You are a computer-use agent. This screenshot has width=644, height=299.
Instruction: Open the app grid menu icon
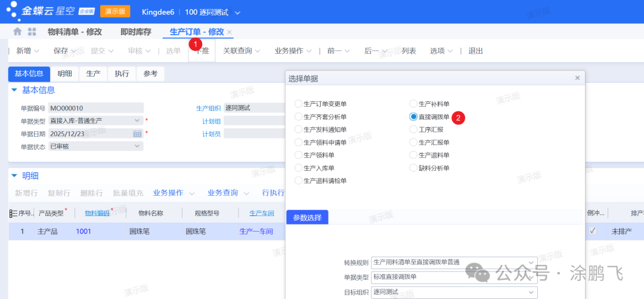pyautogui.click(x=32, y=32)
